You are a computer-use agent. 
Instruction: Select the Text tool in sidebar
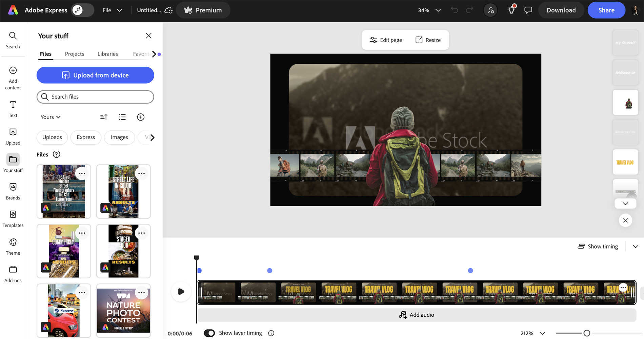coord(13,109)
